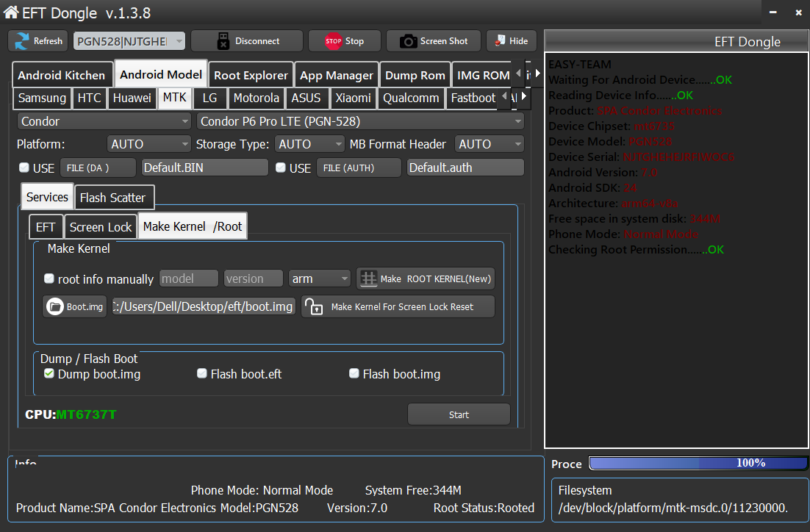Screen dimensions: 810x532
Task: Switch to Flash Scatter tab
Action: [112, 198]
